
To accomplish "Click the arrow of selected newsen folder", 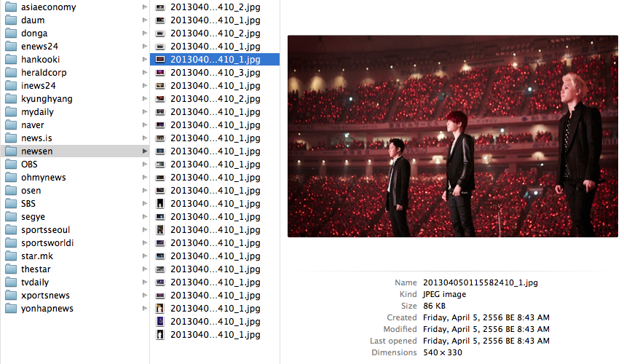I will pos(144,151).
